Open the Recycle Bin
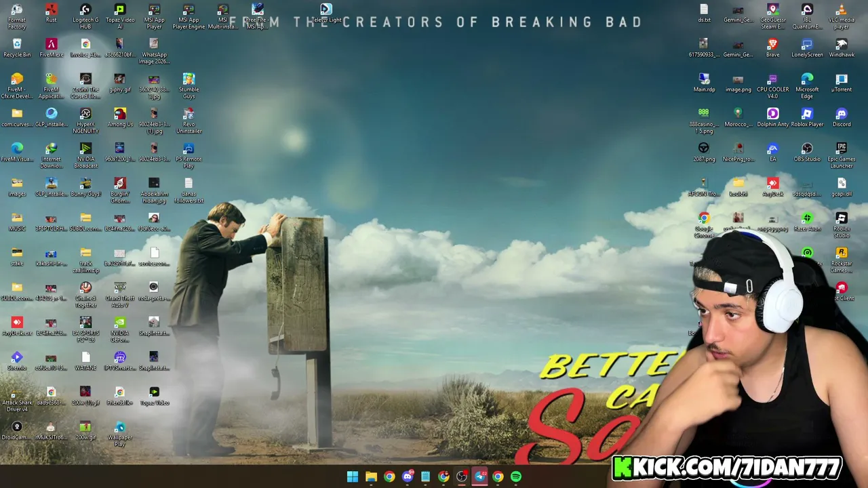Viewport: 868px width, 488px height. (x=17, y=48)
